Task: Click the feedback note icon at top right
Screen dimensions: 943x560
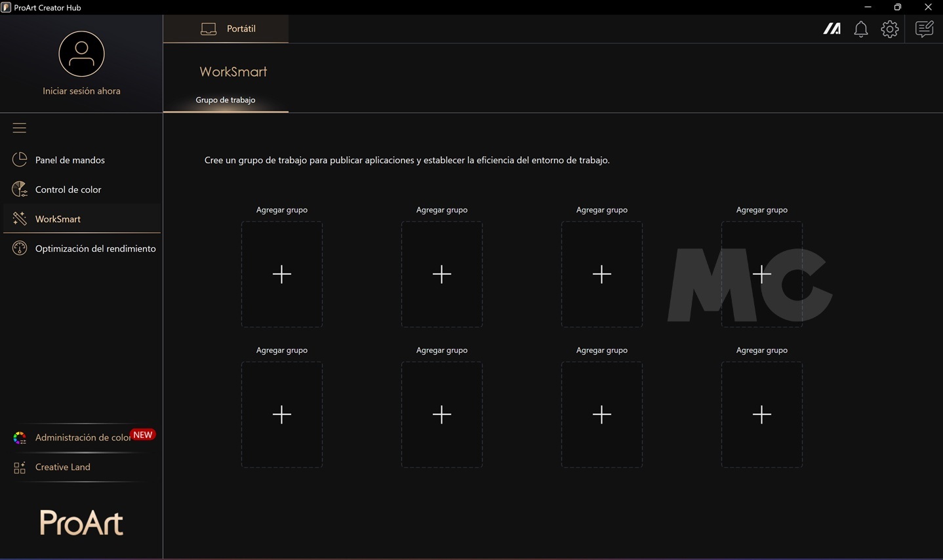Action: tap(924, 29)
